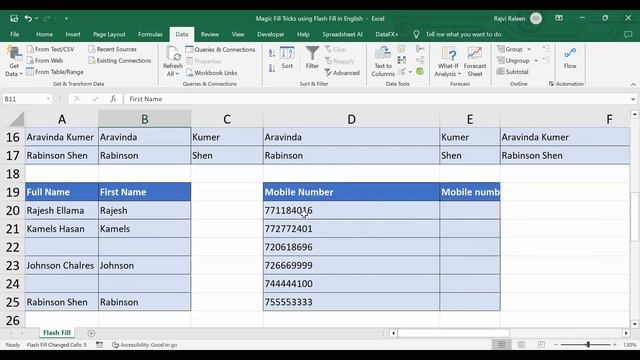Go to the Developer tab
640x360 pixels.
271,34
